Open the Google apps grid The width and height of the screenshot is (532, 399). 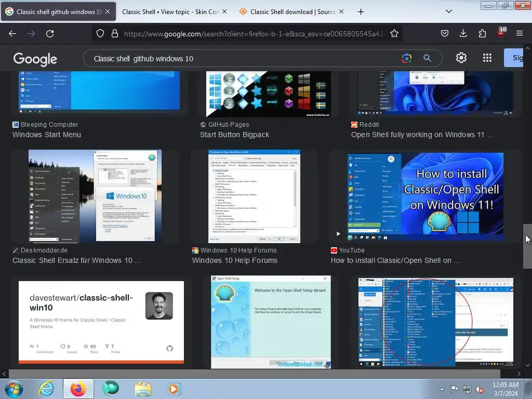pyautogui.click(x=487, y=58)
